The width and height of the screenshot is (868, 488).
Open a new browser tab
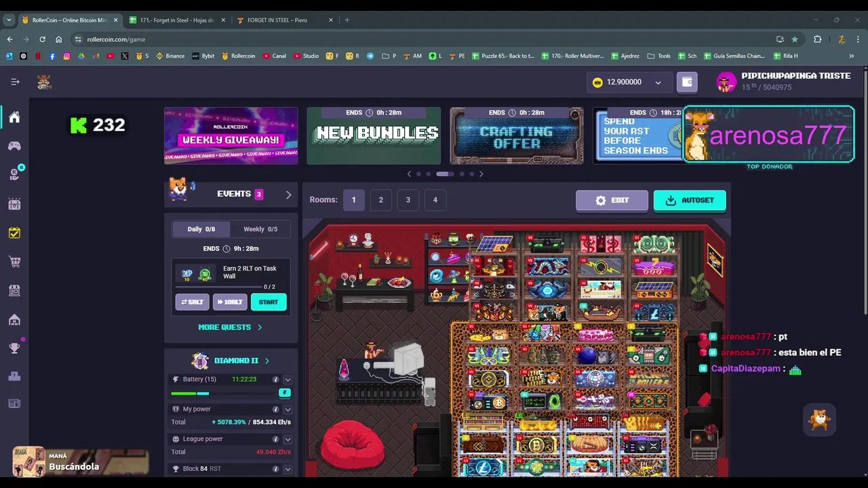pyautogui.click(x=347, y=20)
